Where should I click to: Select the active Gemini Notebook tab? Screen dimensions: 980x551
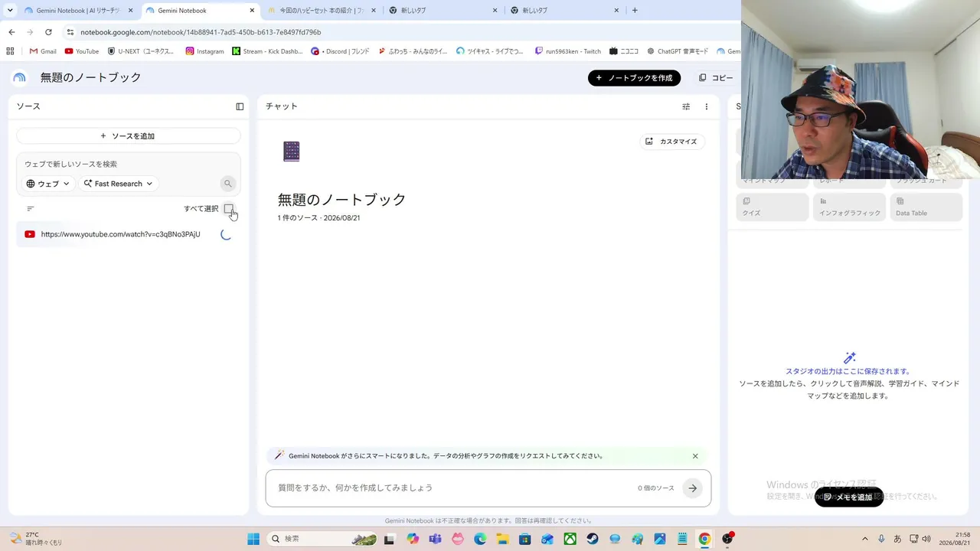(x=201, y=11)
